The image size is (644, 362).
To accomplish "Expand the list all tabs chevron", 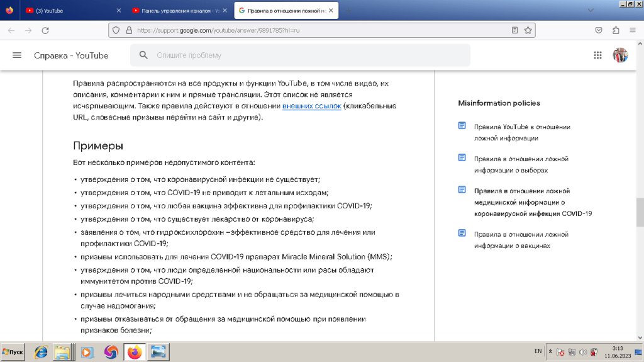I will coord(591,11).
